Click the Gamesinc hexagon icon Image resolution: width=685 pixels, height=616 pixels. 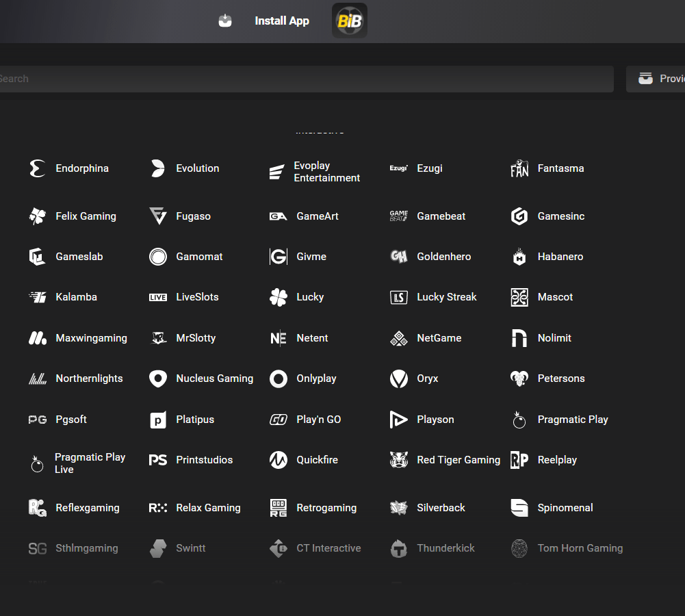(x=519, y=216)
